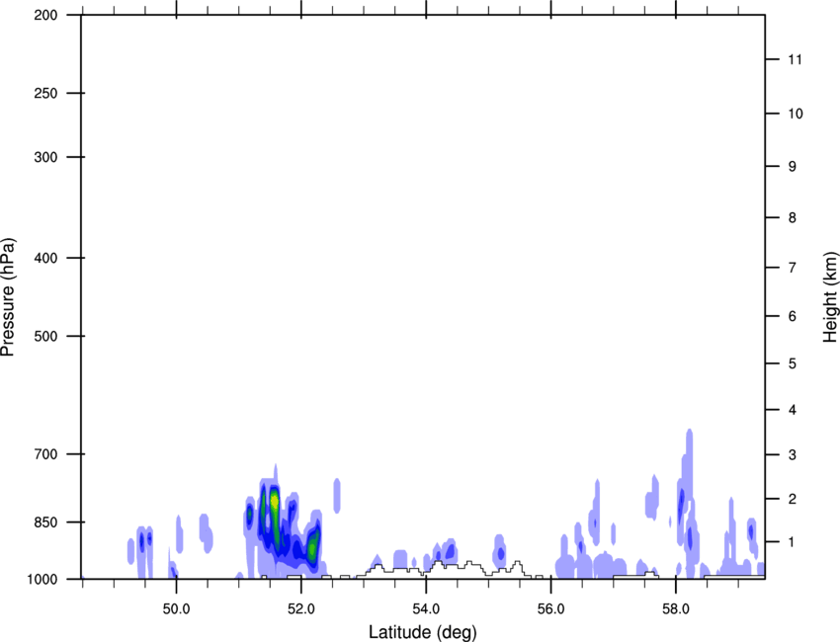
Task: Click the 50.0 latitude label
Action: [x=176, y=608]
